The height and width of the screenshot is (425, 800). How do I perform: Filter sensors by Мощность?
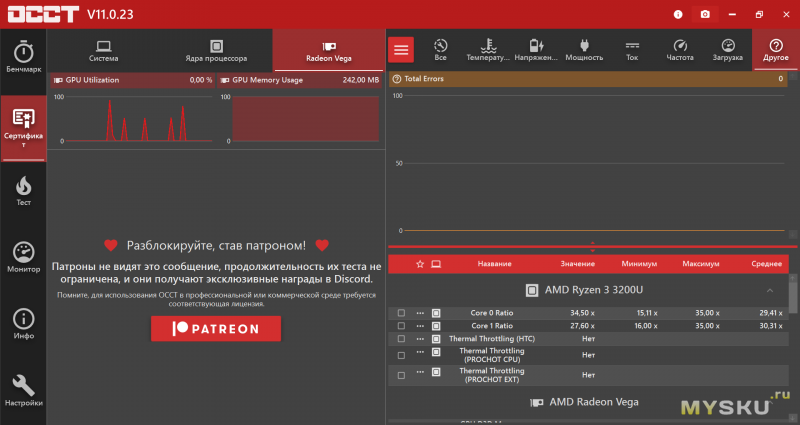[584, 50]
